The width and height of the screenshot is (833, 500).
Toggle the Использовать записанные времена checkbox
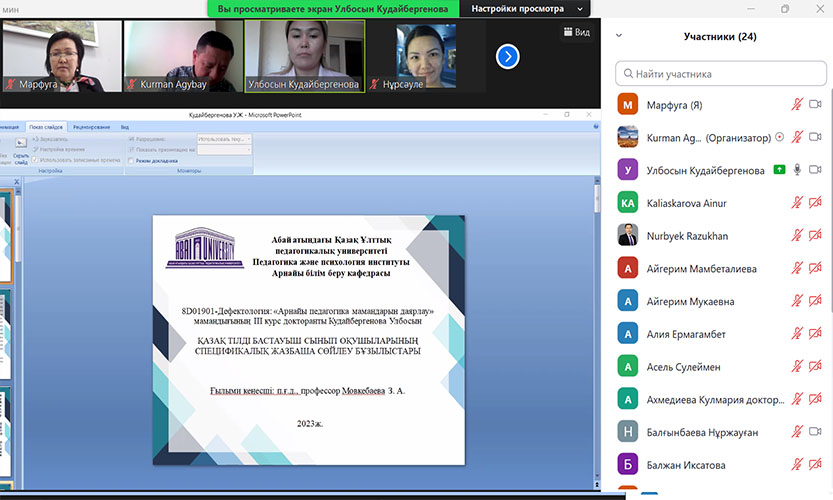[35, 160]
